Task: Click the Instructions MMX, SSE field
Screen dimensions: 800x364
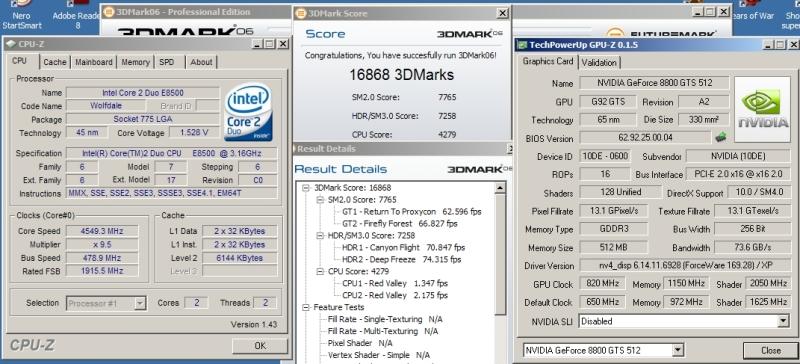Action: click(172, 193)
